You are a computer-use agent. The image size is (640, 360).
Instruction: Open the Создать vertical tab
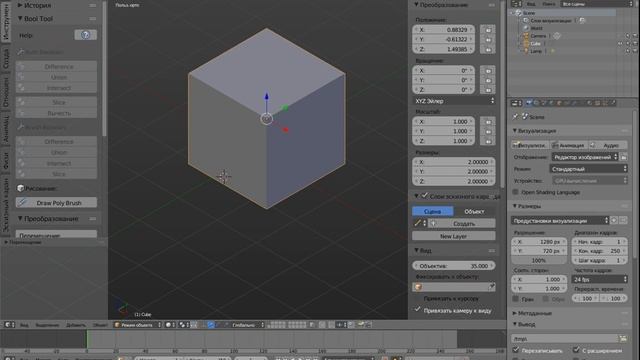[x=6, y=58]
